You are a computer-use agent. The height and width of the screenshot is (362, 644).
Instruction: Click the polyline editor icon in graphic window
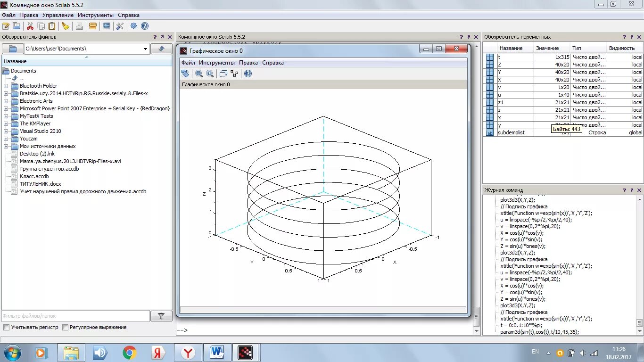pos(234,74)
